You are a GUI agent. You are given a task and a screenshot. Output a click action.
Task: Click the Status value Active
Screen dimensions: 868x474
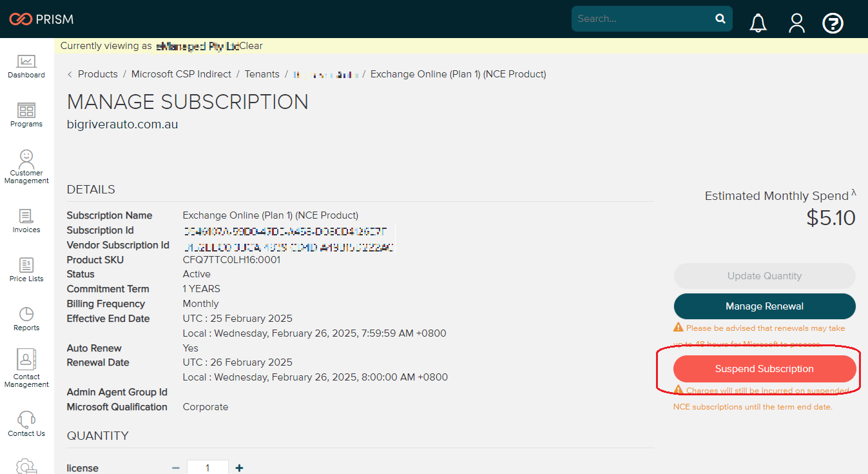197,274
